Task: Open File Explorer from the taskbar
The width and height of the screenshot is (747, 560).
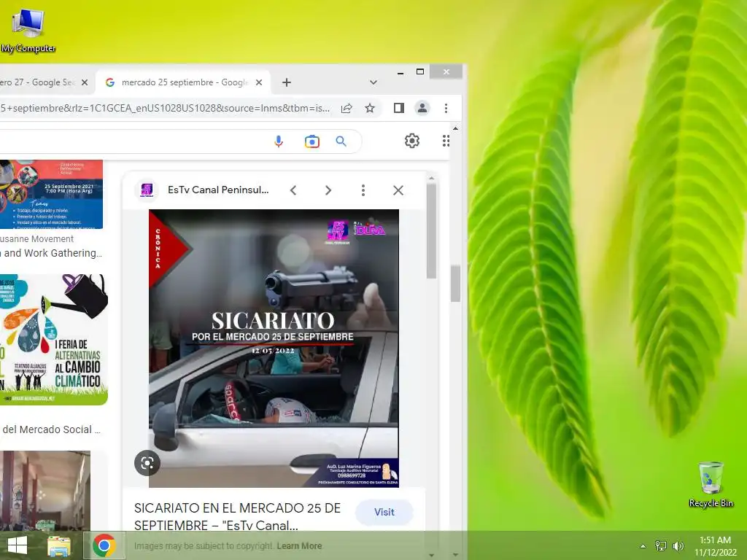Action: pyautogui.click(x=59, y=545)
